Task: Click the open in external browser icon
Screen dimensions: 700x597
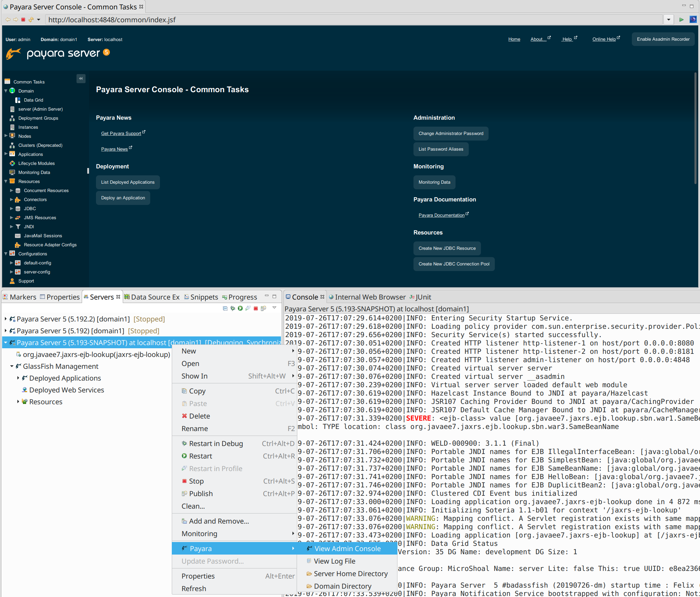Action: pyautogui.click(x=693, y=19)
